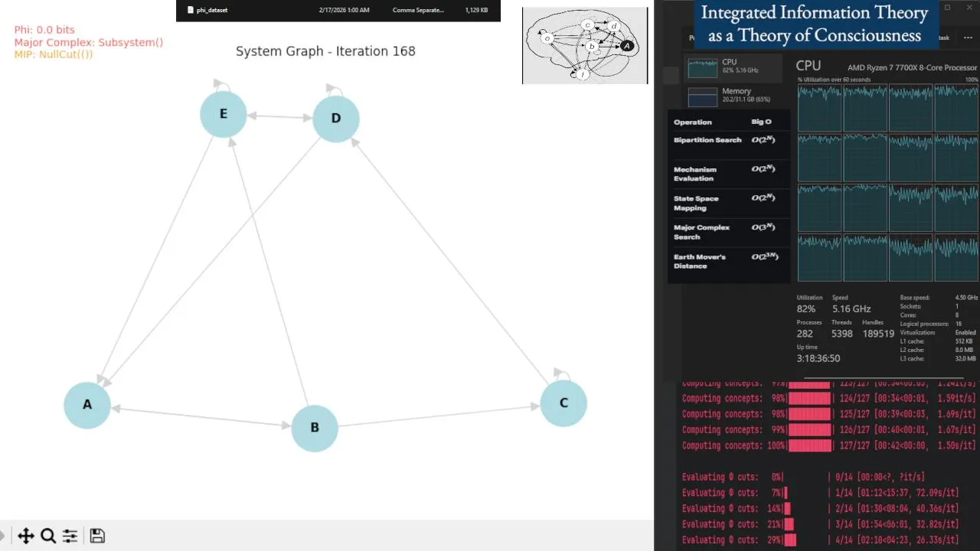Activate the Zoom magnifier tool
Image resolution: width=980 pixels, height=551 pixels.
tap(47, 536)
